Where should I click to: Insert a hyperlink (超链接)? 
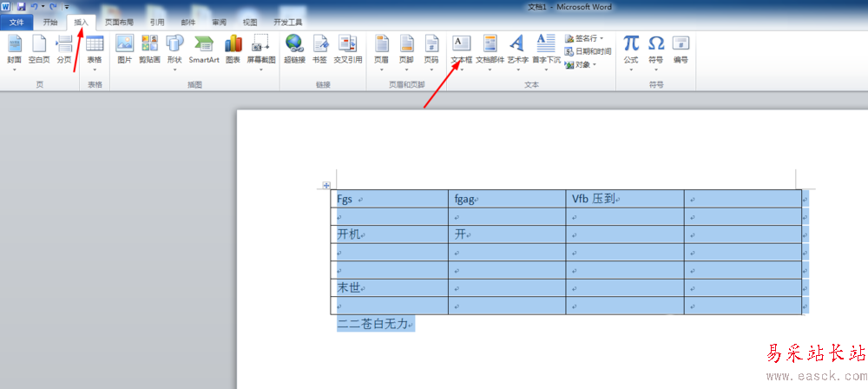click(x=294, y=49)
